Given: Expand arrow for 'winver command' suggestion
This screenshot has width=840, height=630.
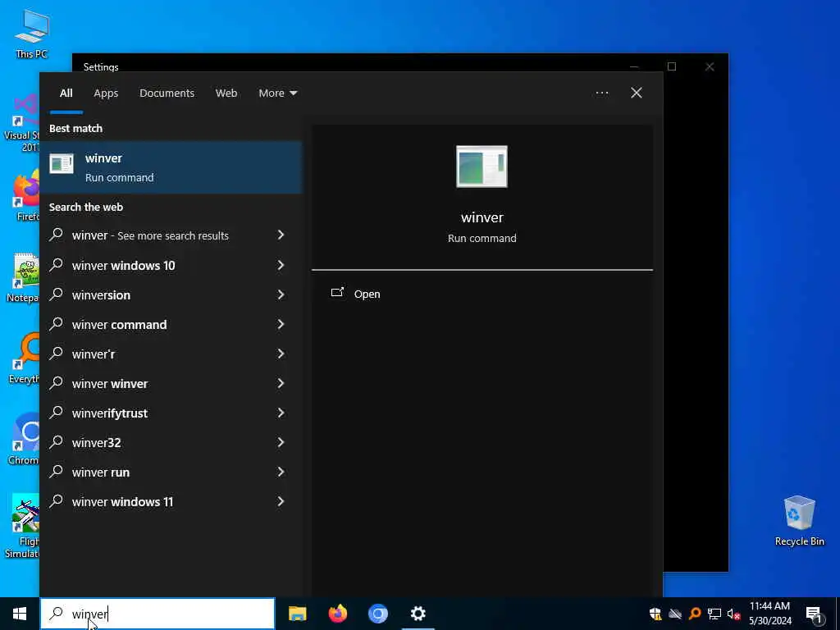Looking at the screenshot, I should tap(281, 324).
